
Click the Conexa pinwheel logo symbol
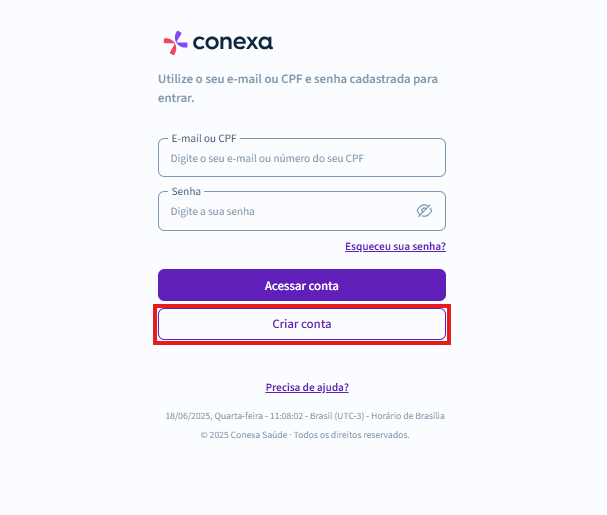point(175,43)
